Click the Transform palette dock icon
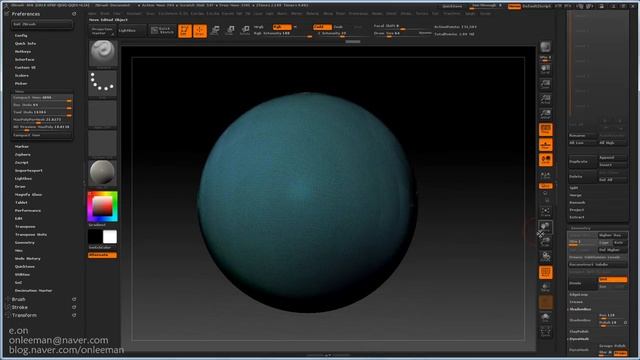 (74, 316)
